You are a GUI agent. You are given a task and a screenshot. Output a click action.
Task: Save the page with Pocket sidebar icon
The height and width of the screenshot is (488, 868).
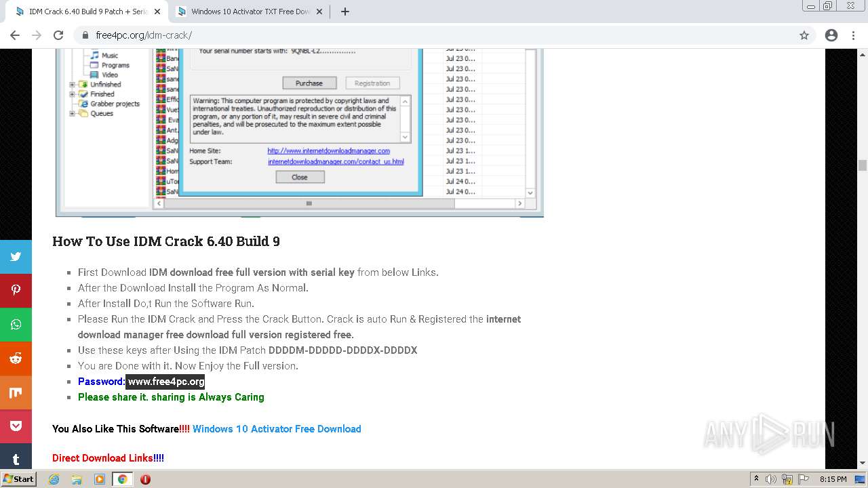pos(16,426)
